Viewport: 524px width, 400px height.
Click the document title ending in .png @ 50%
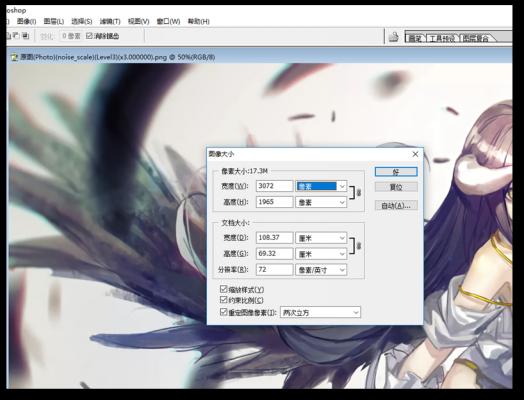[x=118, y=57]
